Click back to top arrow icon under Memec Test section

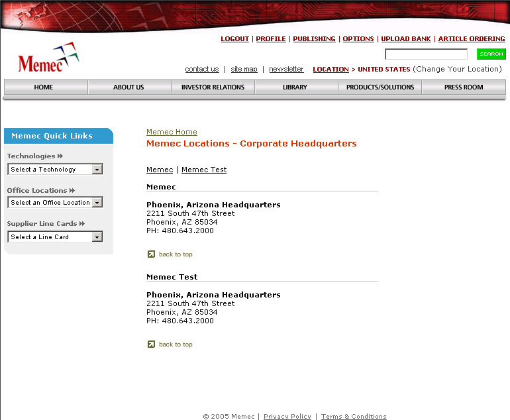click(151, 344)
